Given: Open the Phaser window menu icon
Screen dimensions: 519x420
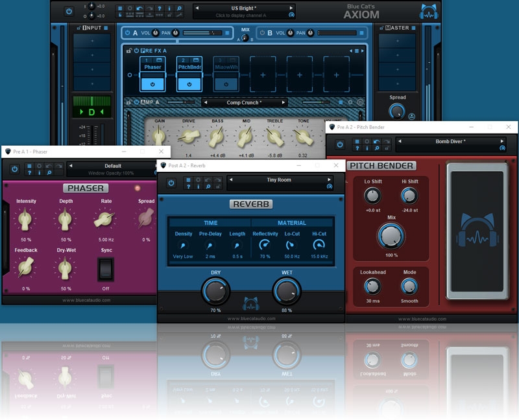Looking at the screenshot, I should (30, 166).
